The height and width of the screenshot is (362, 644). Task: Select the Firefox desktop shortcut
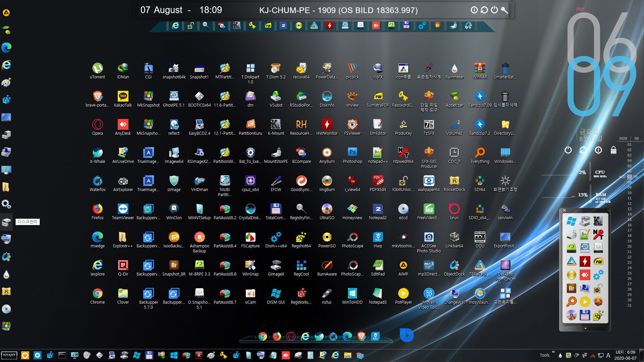click(97, 212)
